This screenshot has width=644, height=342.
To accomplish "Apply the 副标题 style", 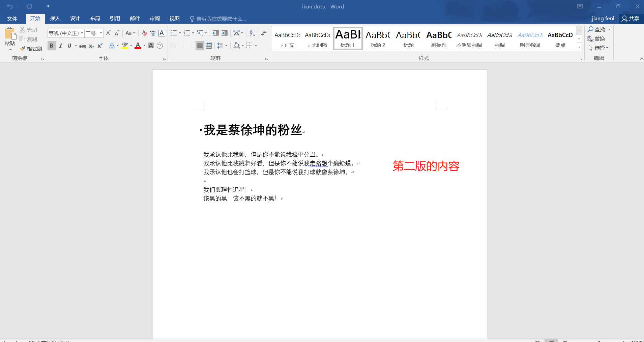I will click(x=439, y=38).
